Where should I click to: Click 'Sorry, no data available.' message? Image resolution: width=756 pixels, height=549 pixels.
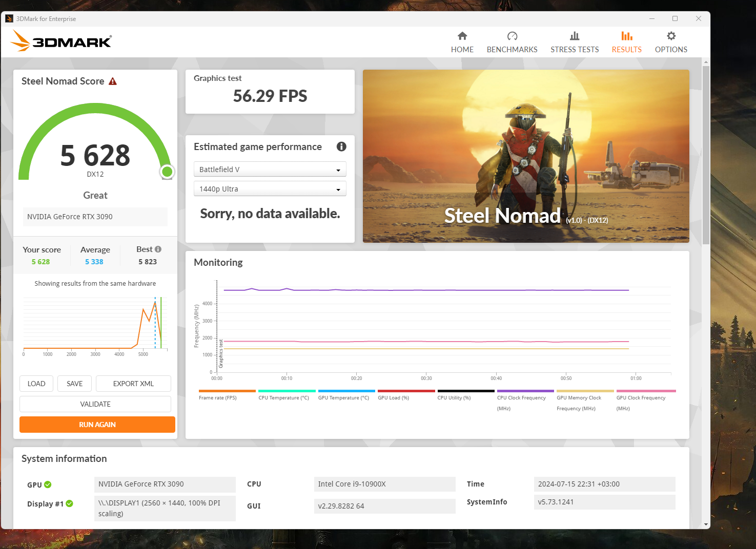pos(270,214)
